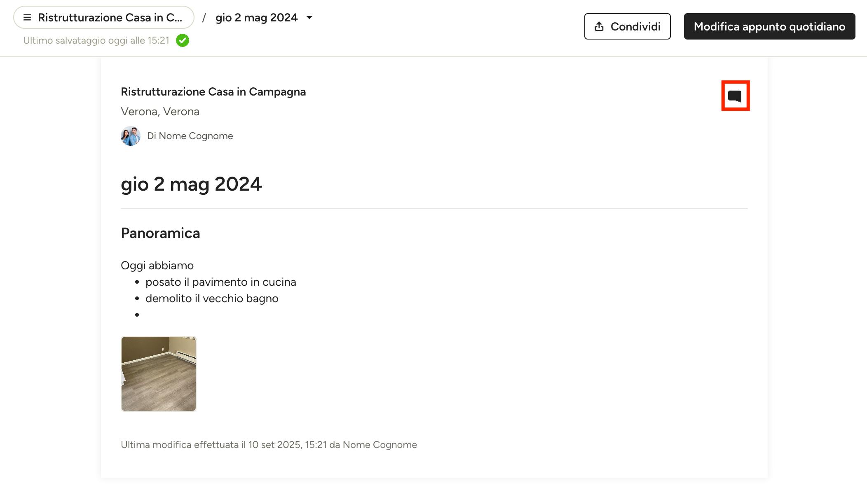The image size is (867, 504).
Task: Click the green saved checkmark icon
Action: coord(183,40)
